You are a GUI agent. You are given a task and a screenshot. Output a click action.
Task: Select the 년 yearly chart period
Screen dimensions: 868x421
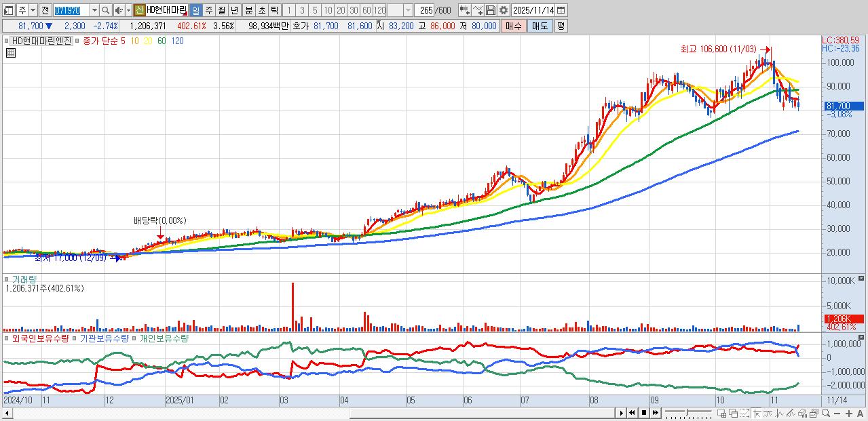click(x=234, y=10)
